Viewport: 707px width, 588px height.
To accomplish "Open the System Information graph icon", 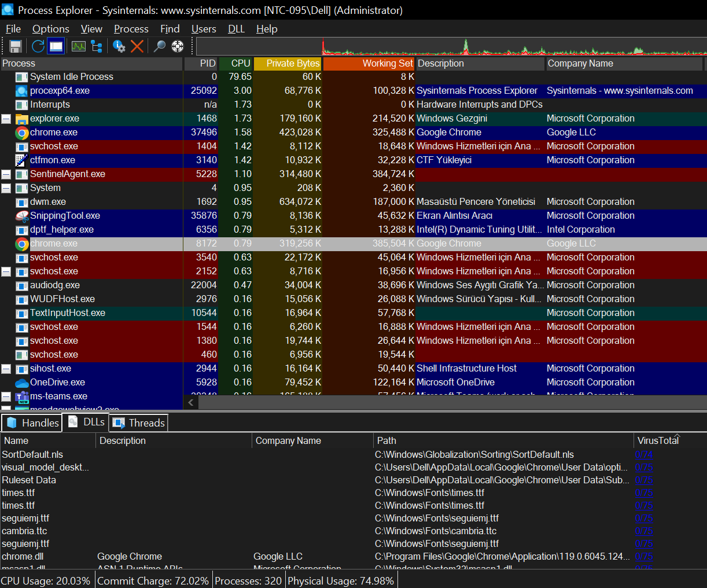I will click(79, 46).
